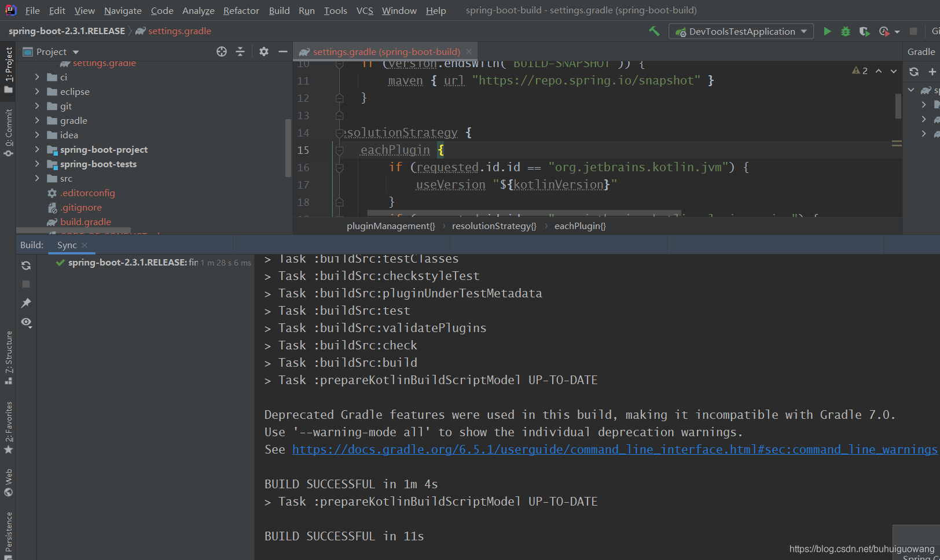Click the eachPlugin{} breadcrumb

tap(580, 226)
